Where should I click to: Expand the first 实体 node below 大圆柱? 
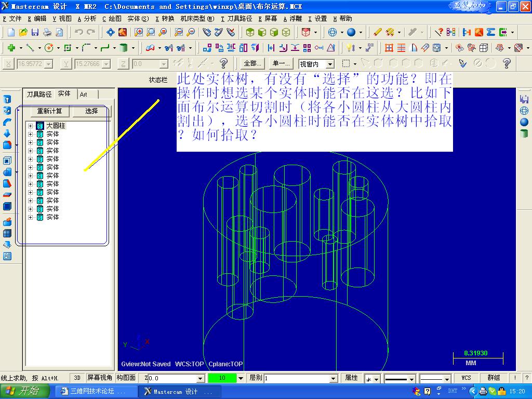tap(30, 134)
